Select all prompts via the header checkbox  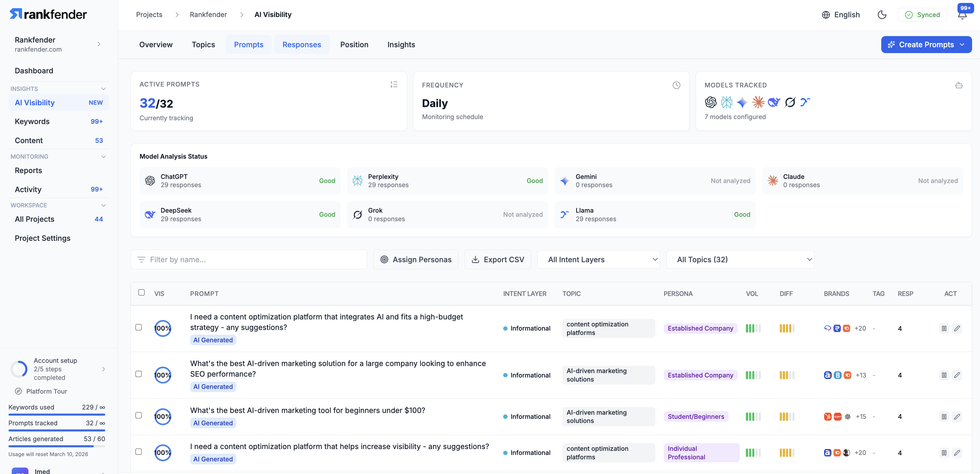[x=142, y=292]
